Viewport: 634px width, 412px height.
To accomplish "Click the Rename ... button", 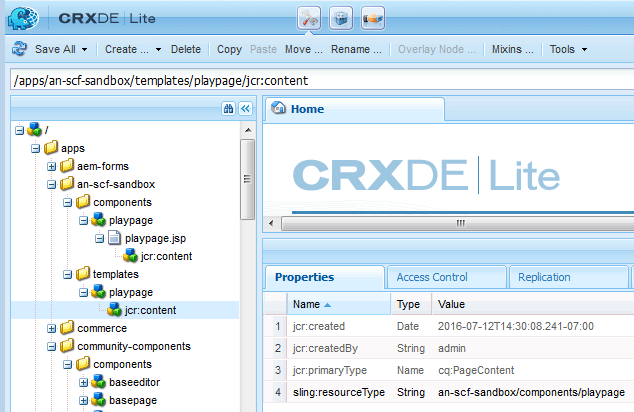I will pos(356,49).
